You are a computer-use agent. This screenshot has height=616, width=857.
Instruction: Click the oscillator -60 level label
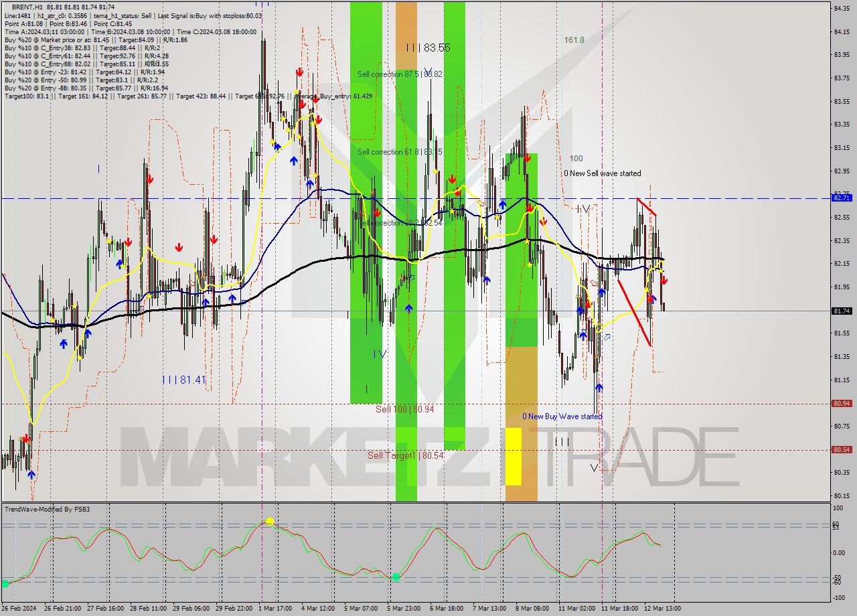pyautogui.click(x=837, y=583)
